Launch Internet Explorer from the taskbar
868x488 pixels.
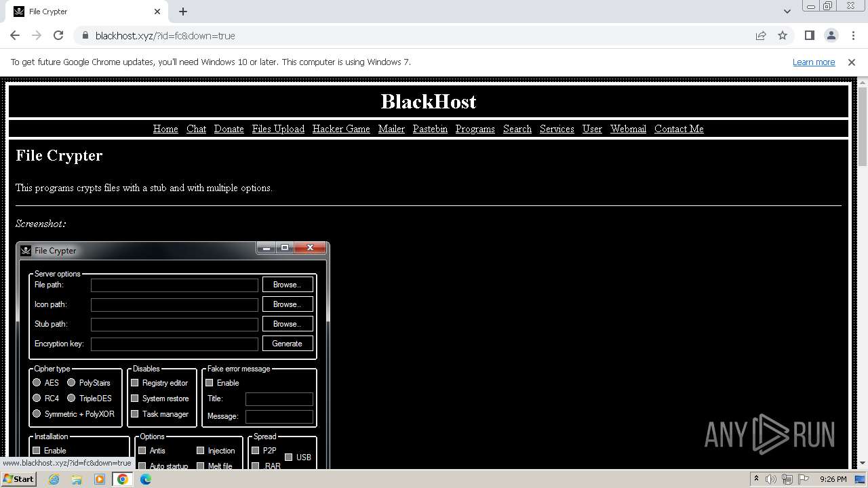pyautogui.click(x=54, y=479)
